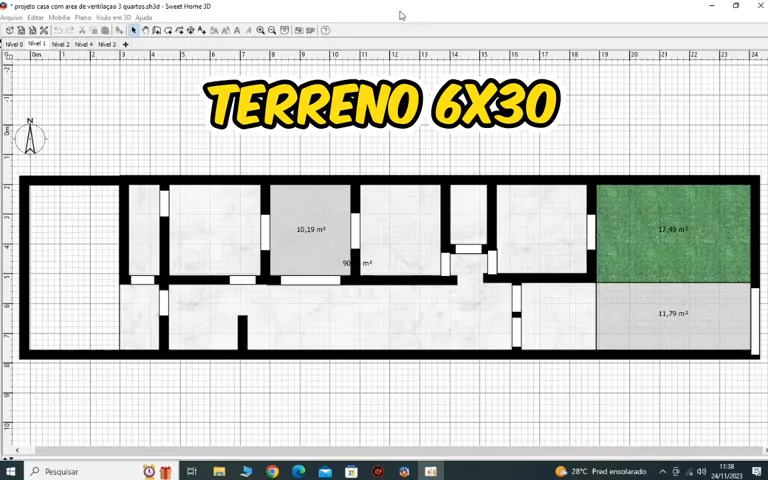Open the Plano menu

coord(83,17)
